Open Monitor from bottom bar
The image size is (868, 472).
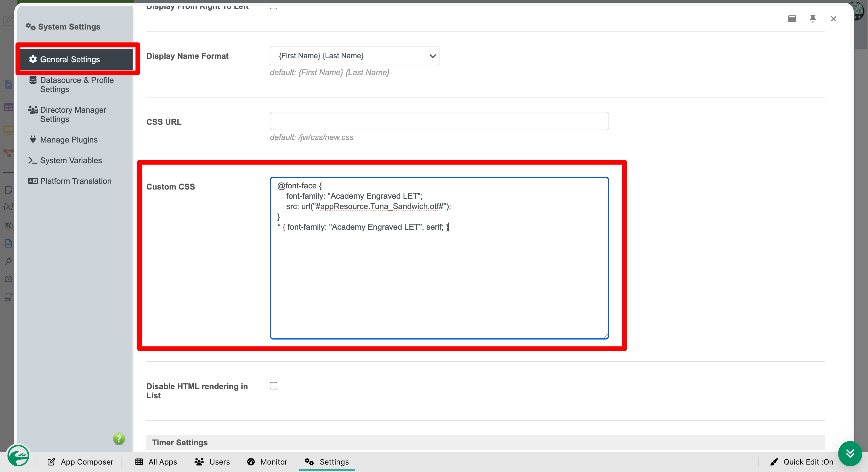(267, 462)
